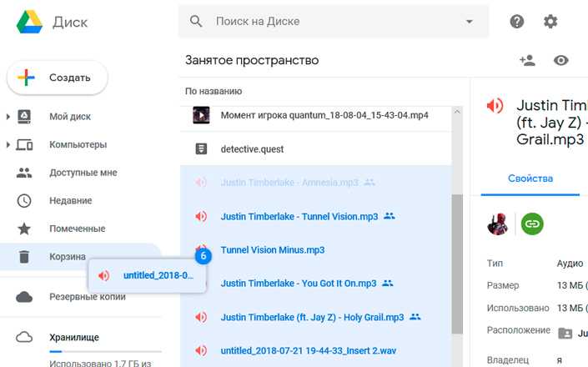The width and height of the screenshot is (588, 367).
Task: Click the Google Drive logo
Action: pos(29,22)
